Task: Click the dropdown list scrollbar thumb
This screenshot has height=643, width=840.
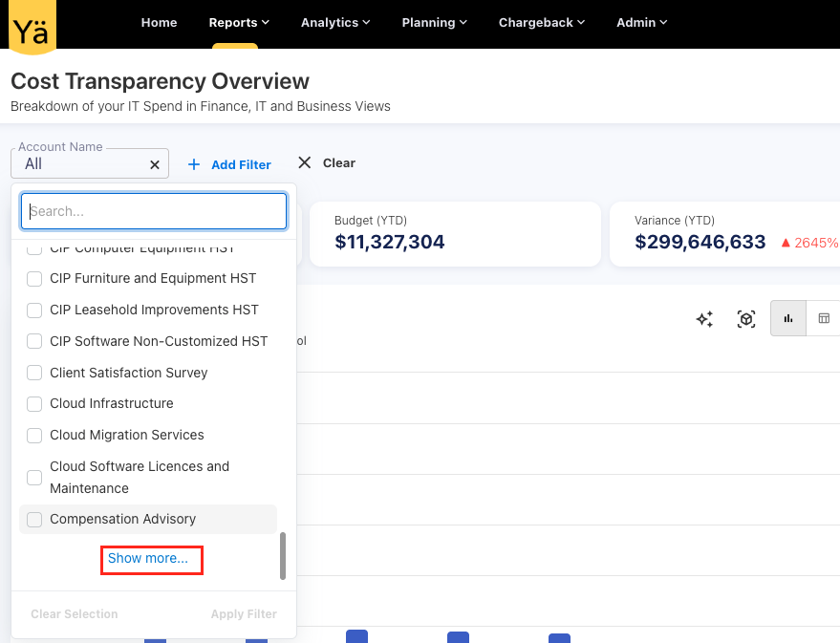Action: 283,556
